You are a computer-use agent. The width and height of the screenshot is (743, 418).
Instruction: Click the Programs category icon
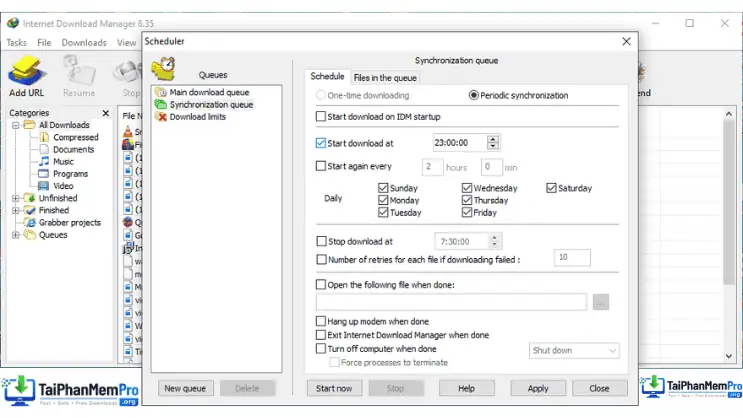(x=44, y=173)
